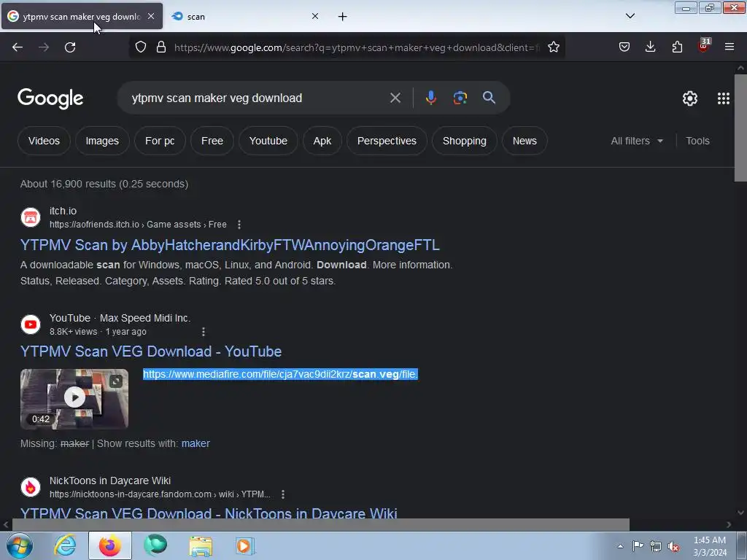Open the Extensions puzzle icon

[x=677, y=47]
